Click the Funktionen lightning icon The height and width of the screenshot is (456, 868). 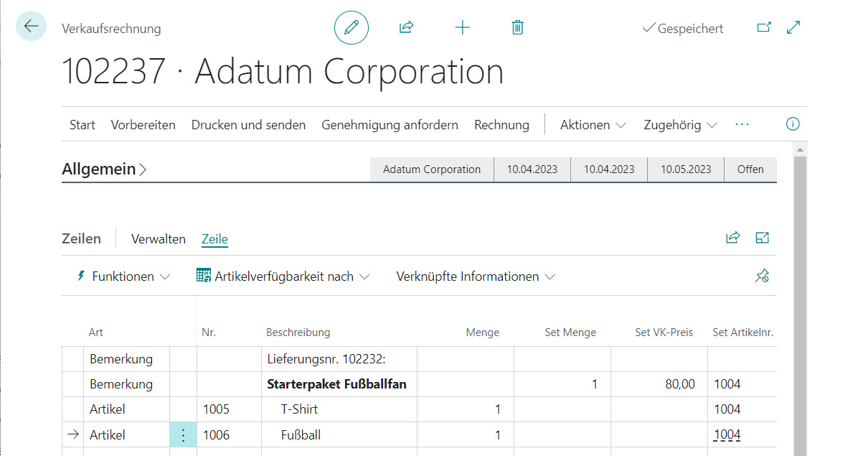pyautogui.click(x=81, y=276)
